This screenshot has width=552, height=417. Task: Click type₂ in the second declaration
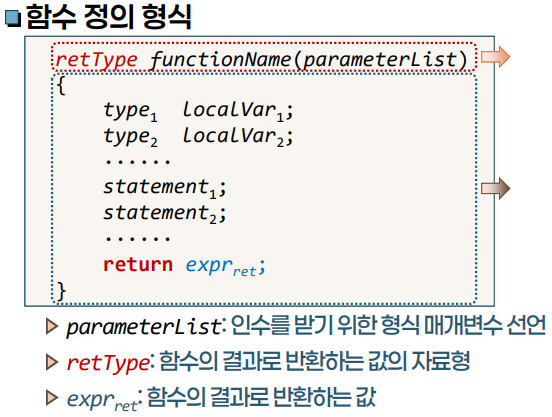130,137
